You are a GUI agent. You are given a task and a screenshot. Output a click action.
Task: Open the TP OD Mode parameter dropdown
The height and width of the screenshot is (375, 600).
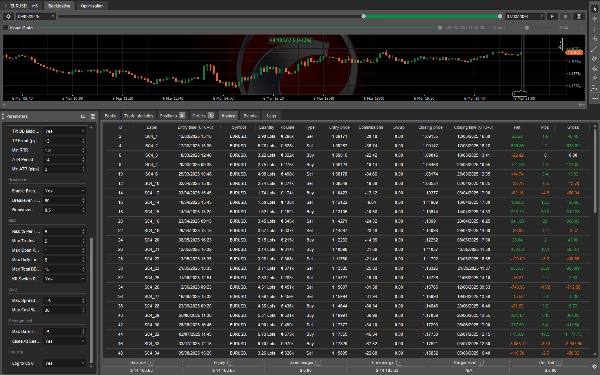(x=64, y=131)
